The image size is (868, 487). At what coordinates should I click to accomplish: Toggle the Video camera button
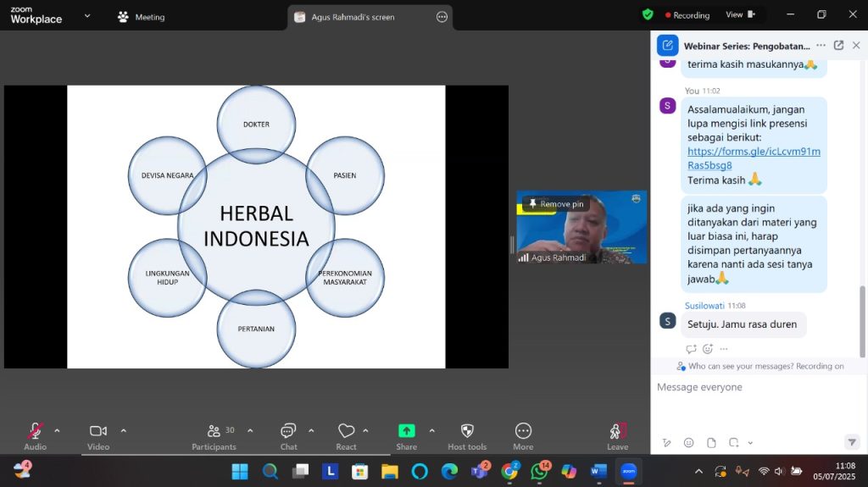point(98,432)
